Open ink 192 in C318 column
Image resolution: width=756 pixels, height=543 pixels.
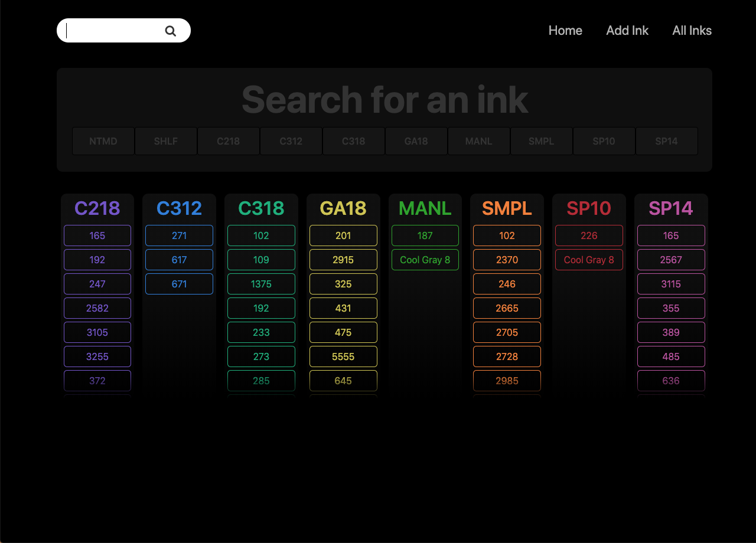(261, 308)
